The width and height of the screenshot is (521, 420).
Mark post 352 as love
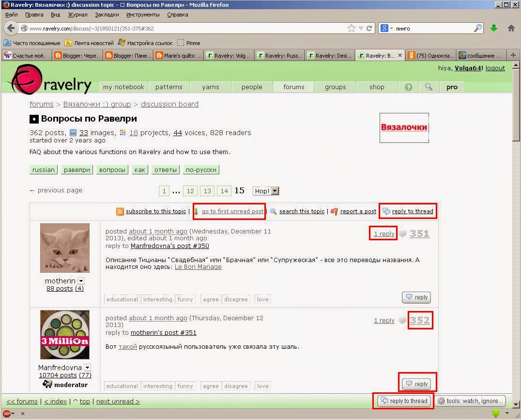click(262, 386)
